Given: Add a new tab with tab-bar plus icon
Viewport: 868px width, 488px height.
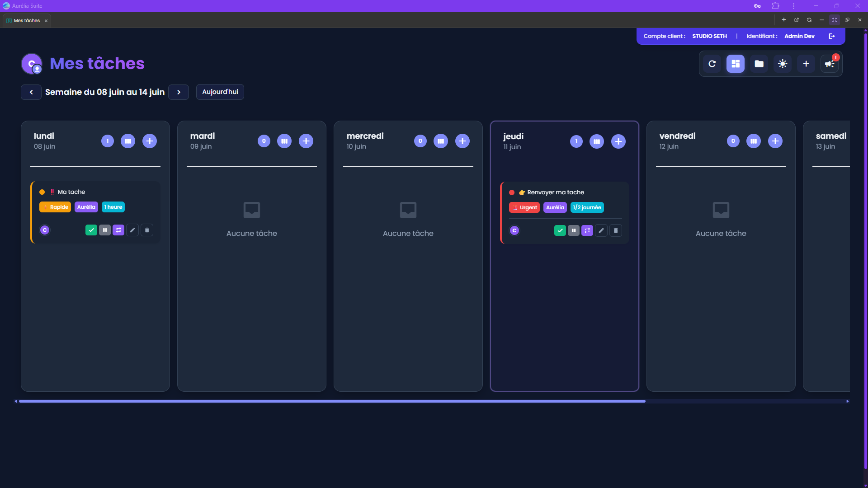Looking at the screenshot, I should [784, 20].
